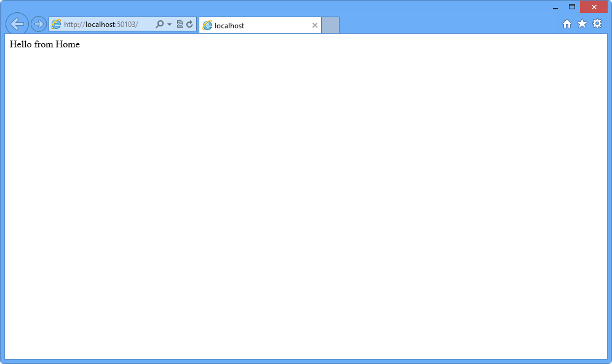Go forward to the next page
The height and width of the screenshot is (364, 612).
[x=38, y=24]
